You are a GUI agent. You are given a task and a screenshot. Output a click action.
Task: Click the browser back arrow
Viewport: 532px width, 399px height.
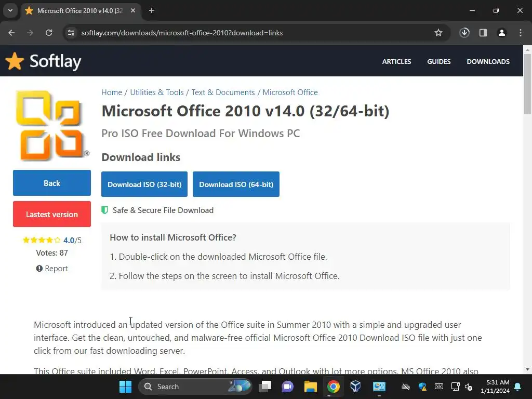click(x=11, y=33)
